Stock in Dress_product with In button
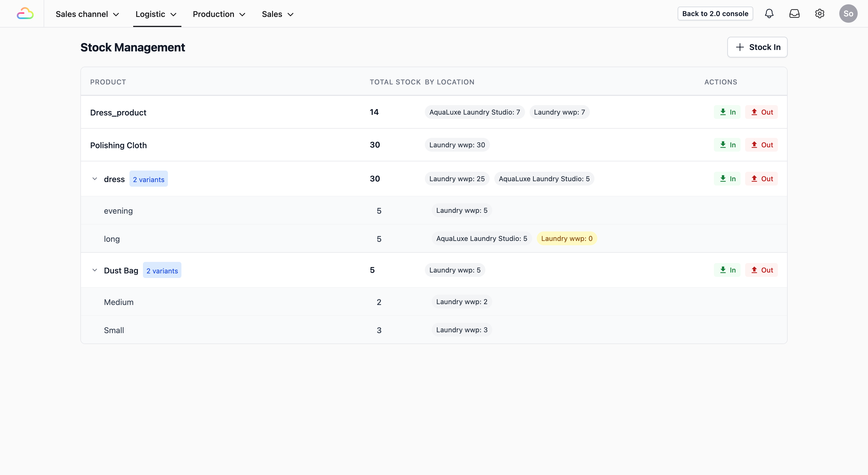Image resolution: width=868 pixels, height=475 pixels. [727, 112]
